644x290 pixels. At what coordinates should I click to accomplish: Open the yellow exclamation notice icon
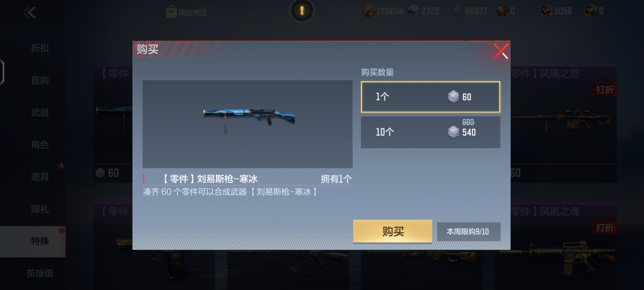pos(302,11)
